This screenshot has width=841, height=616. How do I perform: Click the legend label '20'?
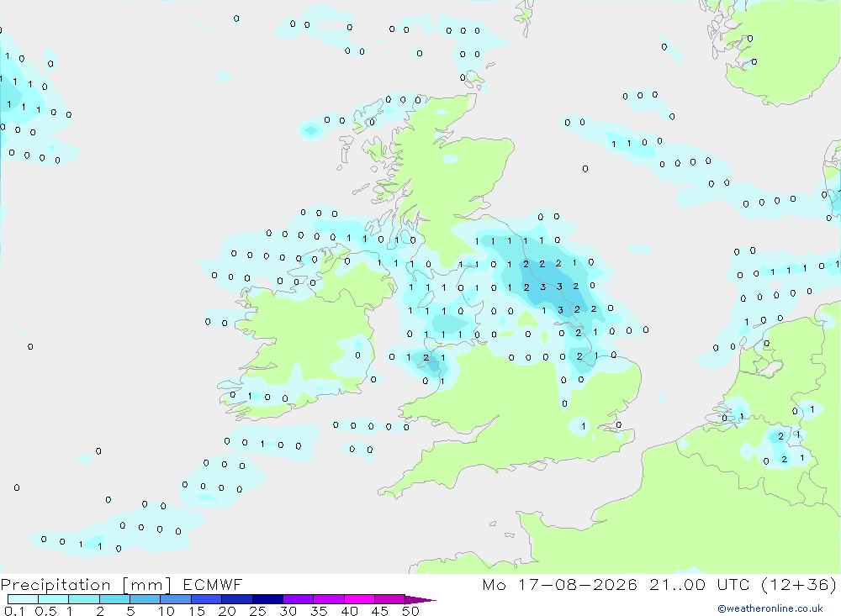click(x=227, y=611)
